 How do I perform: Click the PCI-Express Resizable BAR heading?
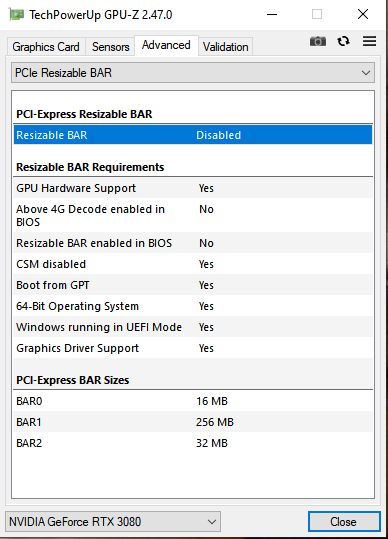tap(84, 114)
